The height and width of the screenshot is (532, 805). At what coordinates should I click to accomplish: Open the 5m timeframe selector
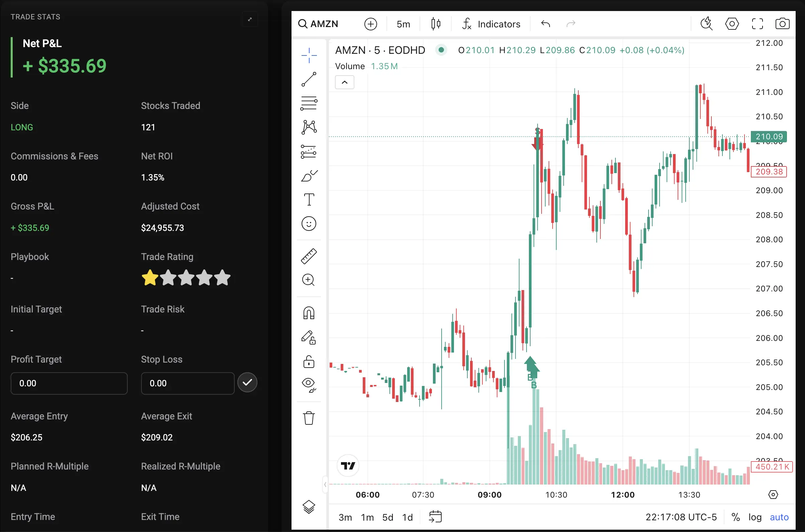[403, 24]
